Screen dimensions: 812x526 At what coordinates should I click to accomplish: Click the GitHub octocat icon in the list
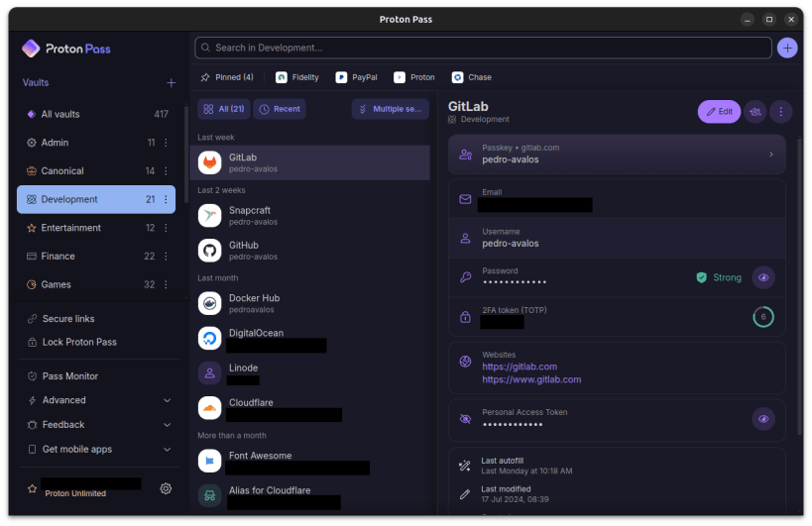[x=210, y=251]
